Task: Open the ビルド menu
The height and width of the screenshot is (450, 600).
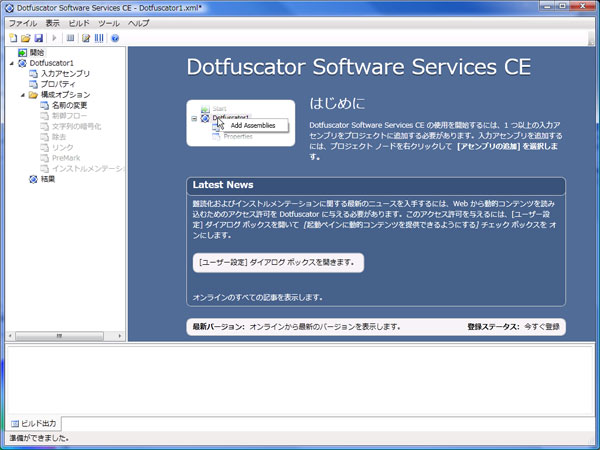Action: [79, 23]
